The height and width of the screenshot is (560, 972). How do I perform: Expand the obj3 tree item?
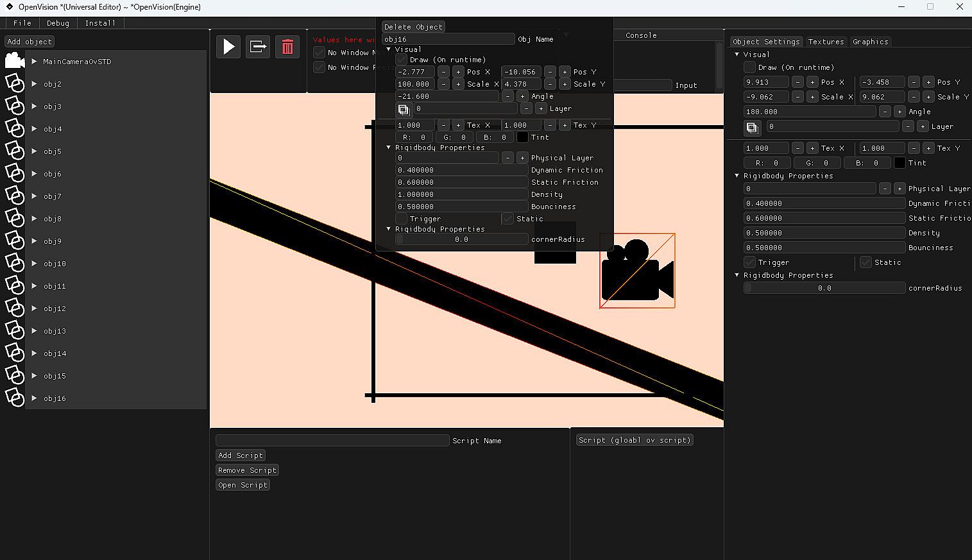point(35,106)
